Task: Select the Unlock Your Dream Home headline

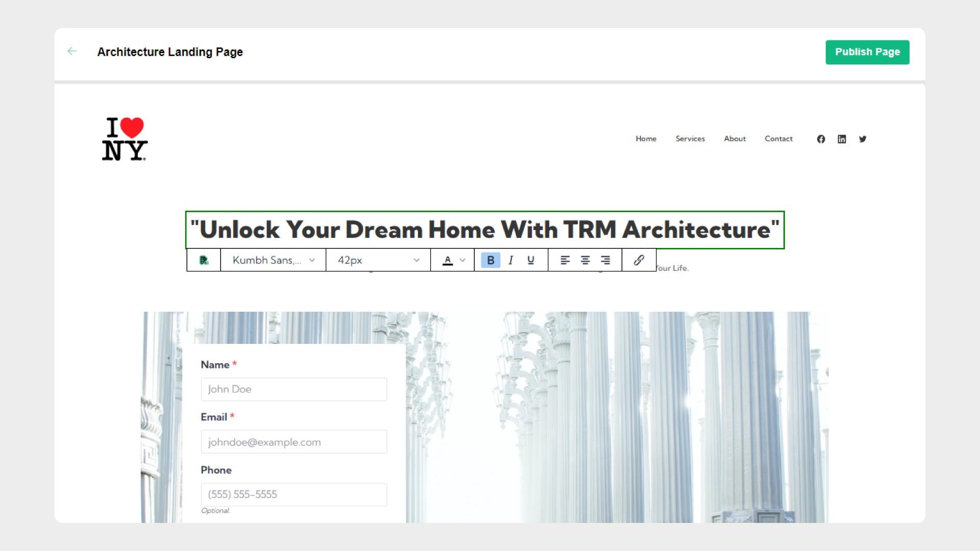Action: (x=485, y=230)
